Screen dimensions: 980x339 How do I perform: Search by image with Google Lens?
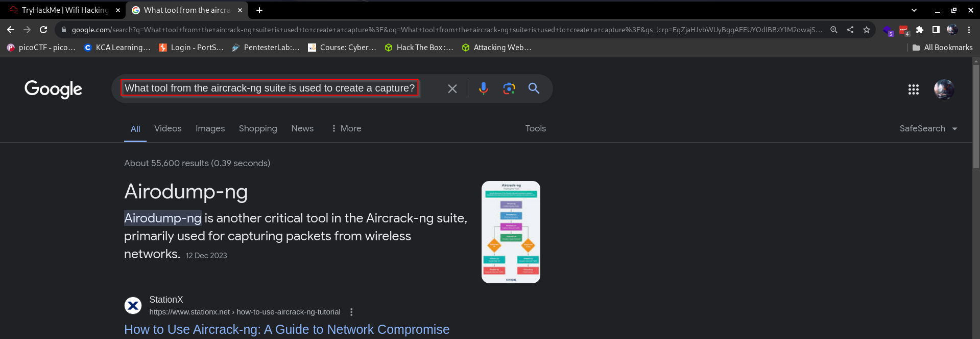tap(509, 88)
